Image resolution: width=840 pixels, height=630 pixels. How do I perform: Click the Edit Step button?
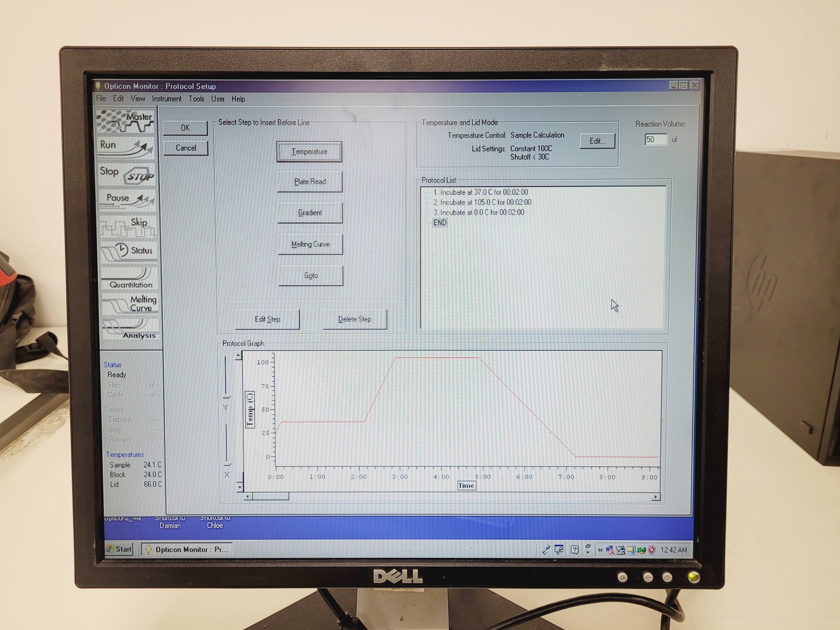tap(267, 319)
